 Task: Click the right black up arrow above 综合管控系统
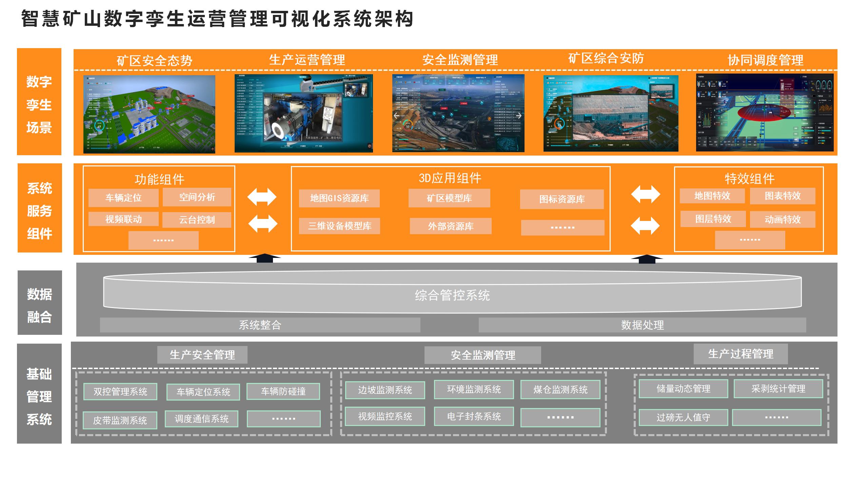click(x=647, y=259)
